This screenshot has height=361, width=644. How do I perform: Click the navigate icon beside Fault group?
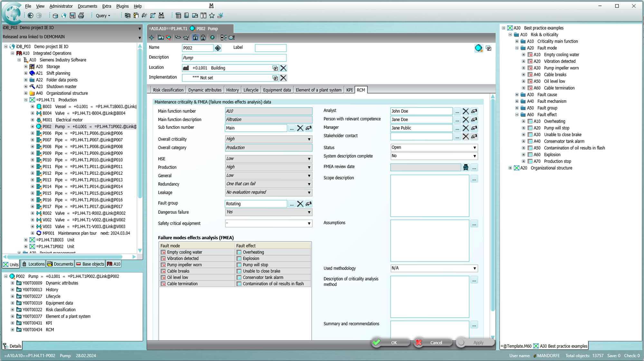(308, 204)
